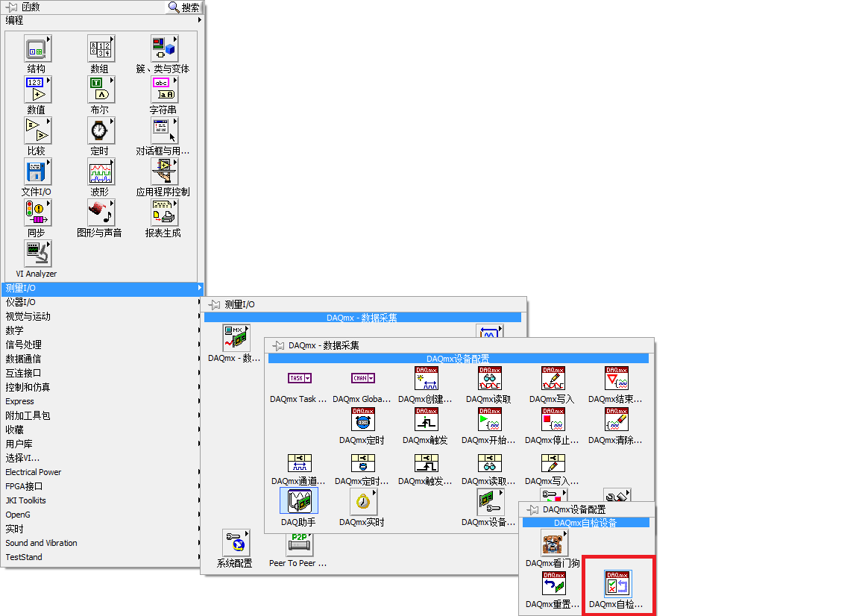The image size is (859, 616).
Task: Open the 测量I/O menu entry
Action: coord(103,288)
